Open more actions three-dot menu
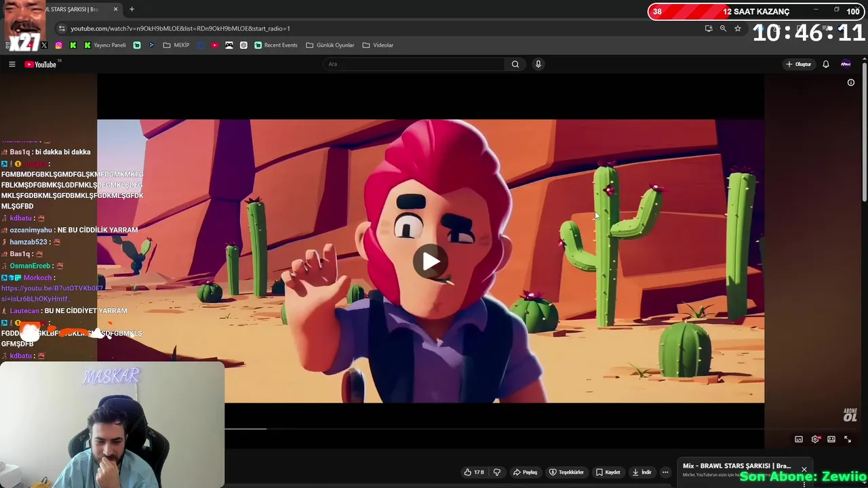 click(x=665, y=472)
